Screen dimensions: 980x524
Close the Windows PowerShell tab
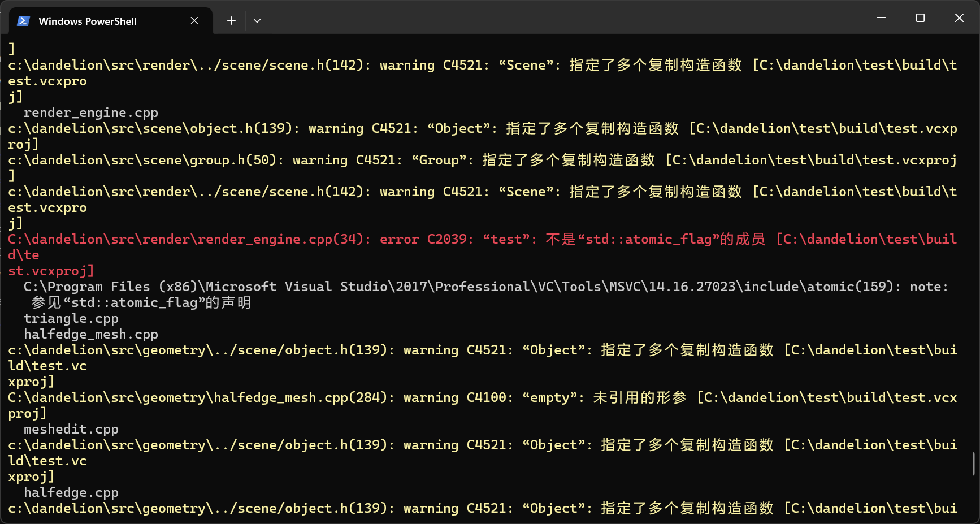[194, 21]
